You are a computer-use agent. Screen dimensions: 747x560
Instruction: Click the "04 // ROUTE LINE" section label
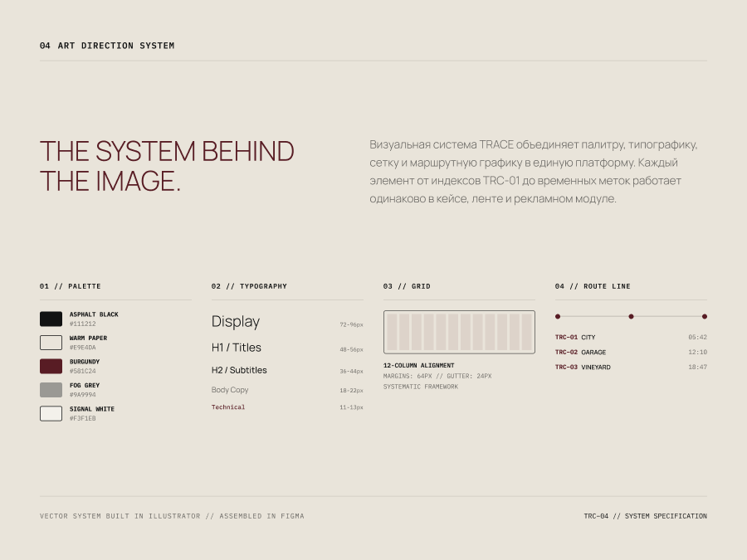click(593, 286)
